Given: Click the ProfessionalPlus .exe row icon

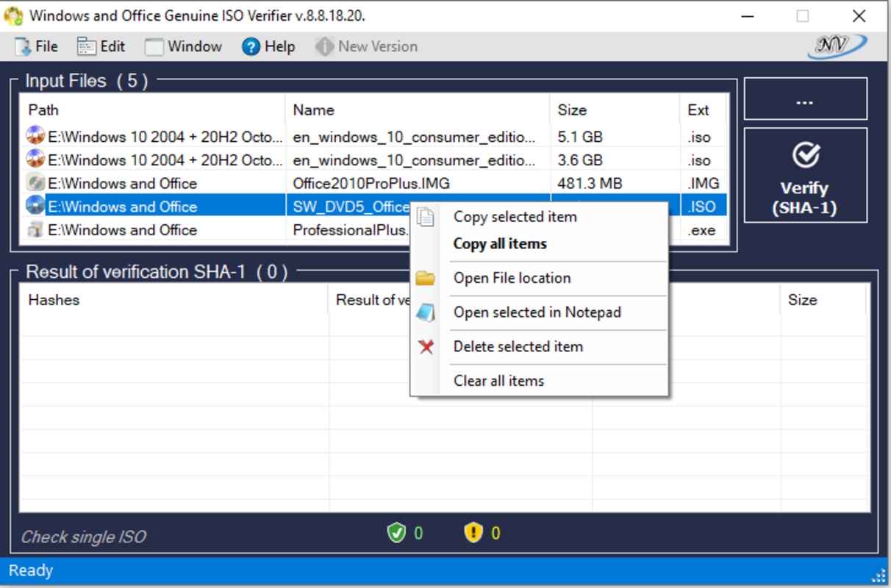Looking at the screenshot, I should click(35, 229).
